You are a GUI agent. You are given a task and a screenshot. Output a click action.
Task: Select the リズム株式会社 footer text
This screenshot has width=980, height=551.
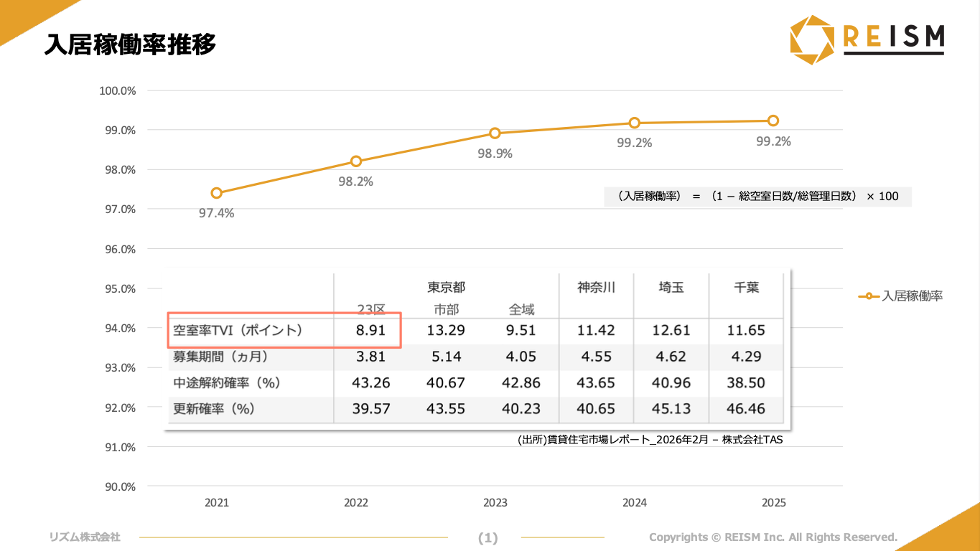tap(85, 537)
